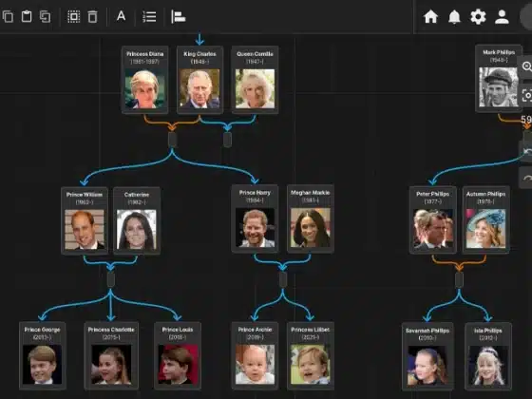
Task: Select the Princess Lilibet card
Action: [x=311, y=355]
